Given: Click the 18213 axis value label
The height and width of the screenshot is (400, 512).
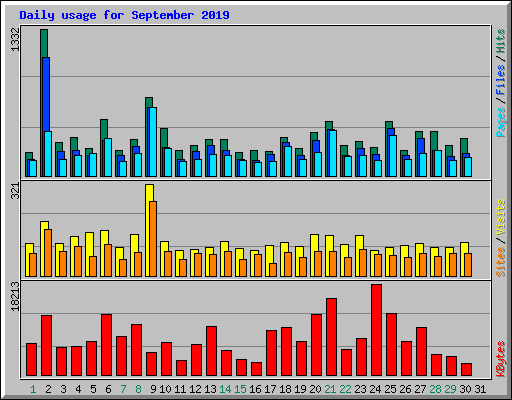Looking at the screenshot, I should (15, 296).
